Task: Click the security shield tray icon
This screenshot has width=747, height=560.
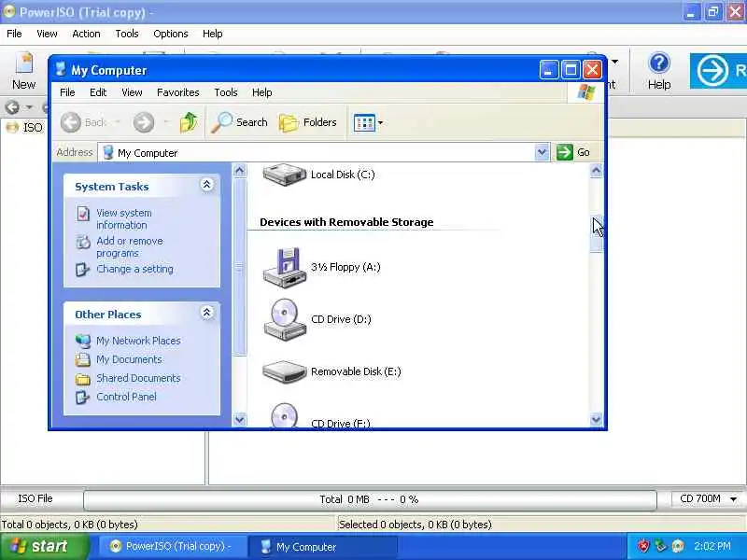Action: pos(643,546)
